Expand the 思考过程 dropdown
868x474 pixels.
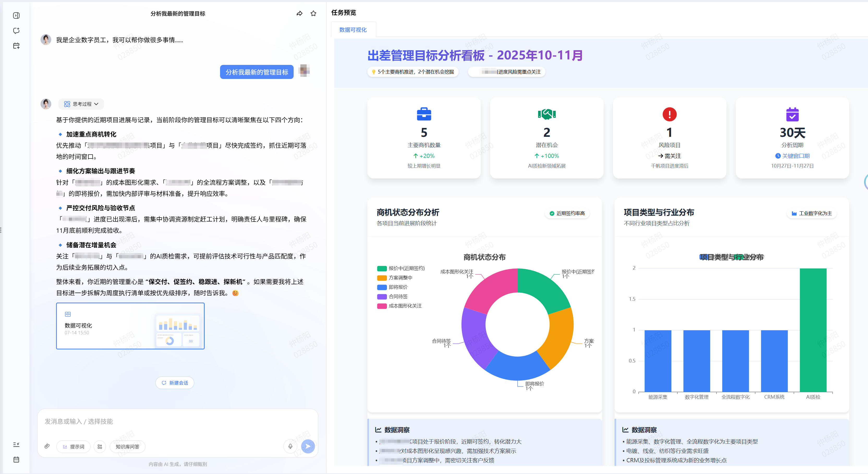click(81, 104)
